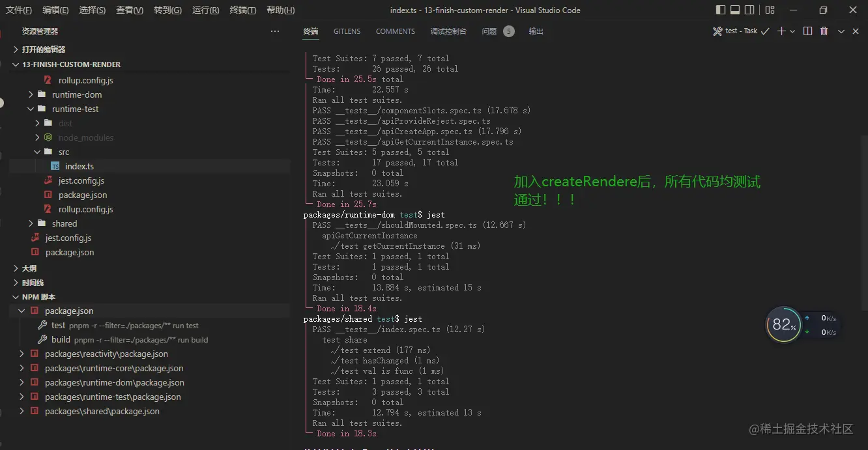
Task: Open the 文件(F) menu
Action: pos(19,10)
